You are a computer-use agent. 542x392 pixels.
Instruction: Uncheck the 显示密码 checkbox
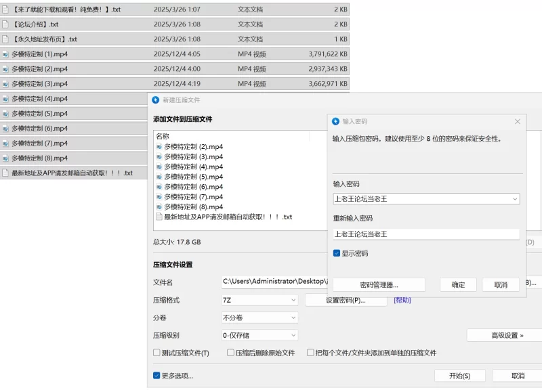[x=337, y=253]
